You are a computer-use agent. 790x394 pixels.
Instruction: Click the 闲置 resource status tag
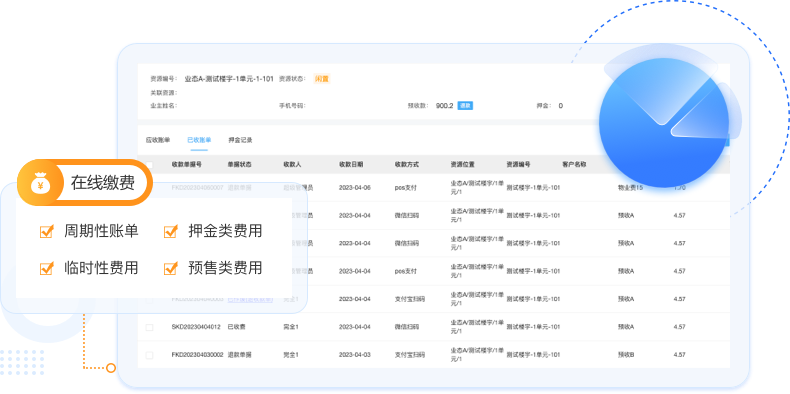pos(322,79)
